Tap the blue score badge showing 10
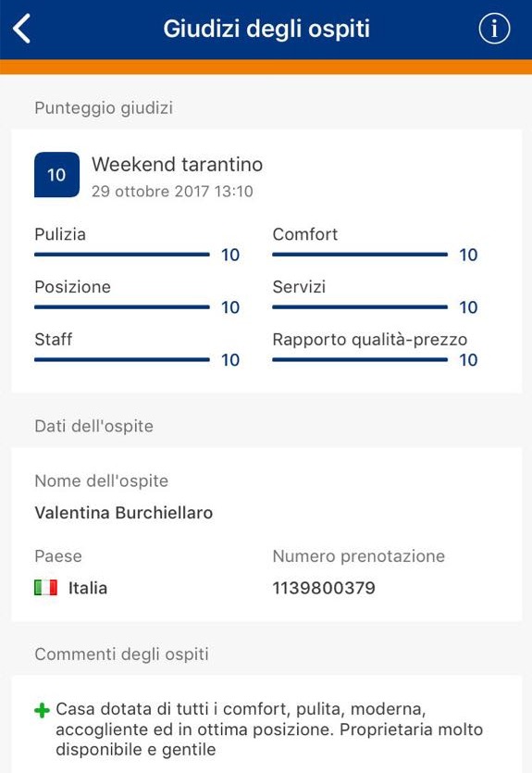The width and height of the screenshot is (532, 773). pos(56,175)
